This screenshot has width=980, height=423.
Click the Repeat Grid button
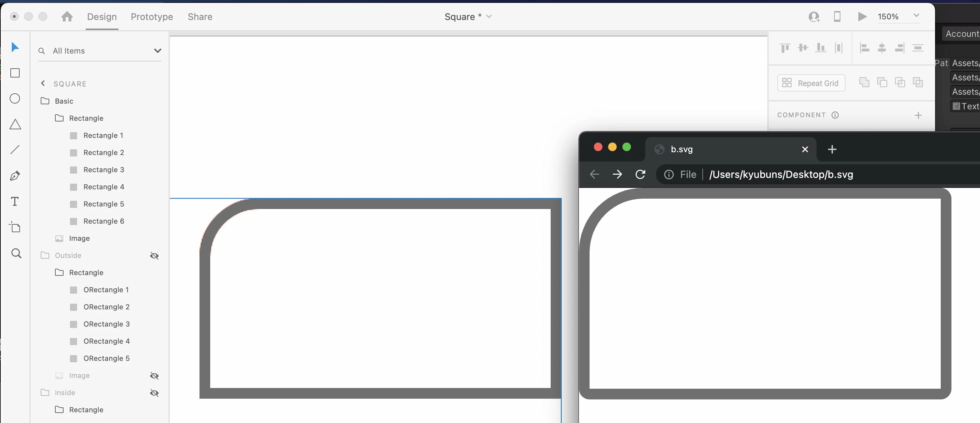pyautogui.click(x=811, y=83)
